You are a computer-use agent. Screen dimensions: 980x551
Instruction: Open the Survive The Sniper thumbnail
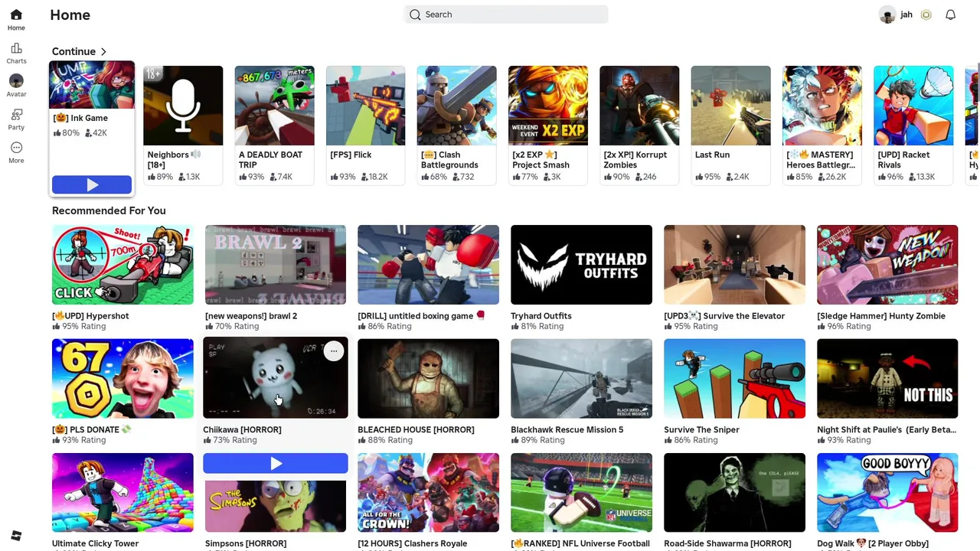coord(734,379)
